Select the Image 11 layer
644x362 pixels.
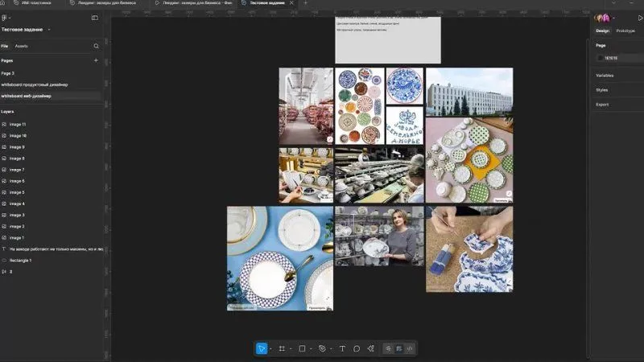tap(18, 125)
